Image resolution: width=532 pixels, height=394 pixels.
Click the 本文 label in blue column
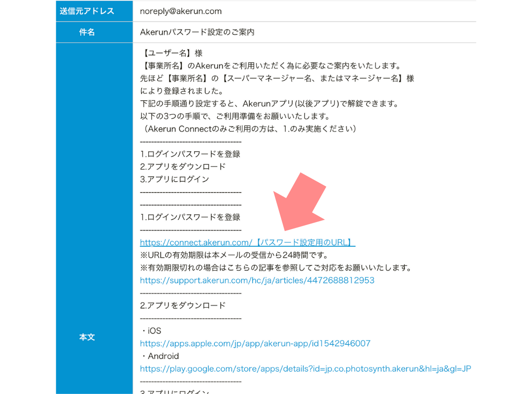pyautogui.click(x=87, y=337)
